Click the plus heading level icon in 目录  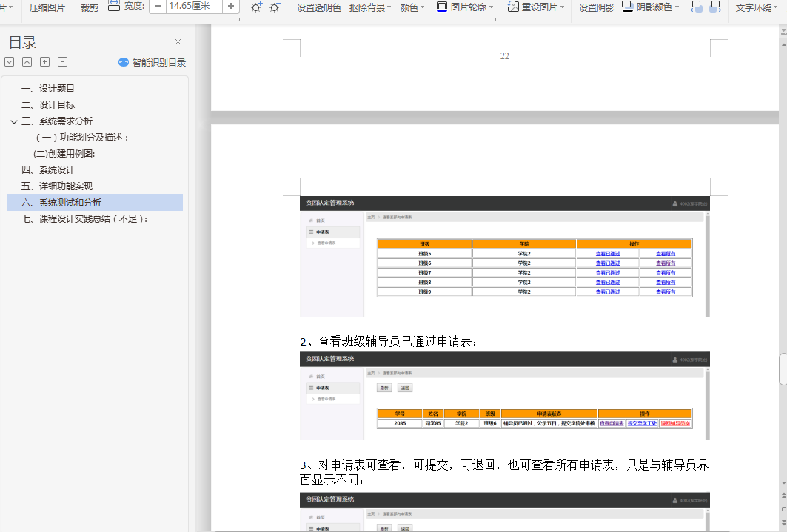pos(44,61)
